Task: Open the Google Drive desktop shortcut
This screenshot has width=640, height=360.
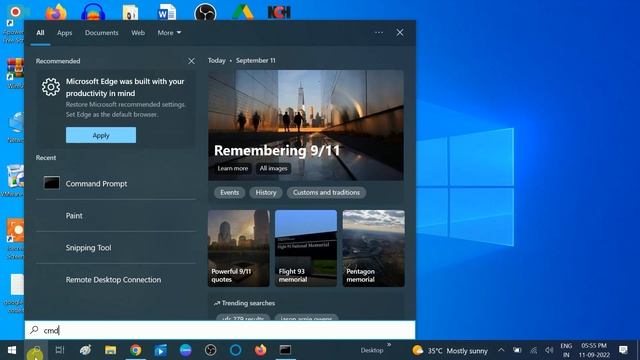Action: pos(243,12)
